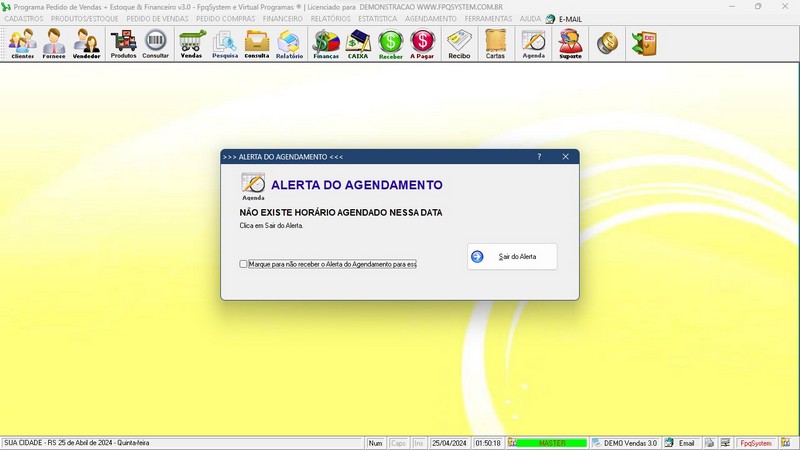Image resolution: width=800 pixels, height=450 pixels.
Task: Open the CADASTROS menu
Action: coord(23,19)
